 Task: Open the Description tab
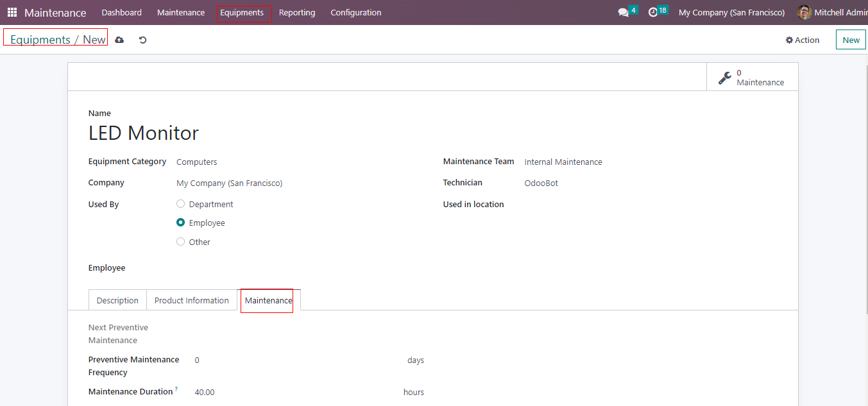117,300
